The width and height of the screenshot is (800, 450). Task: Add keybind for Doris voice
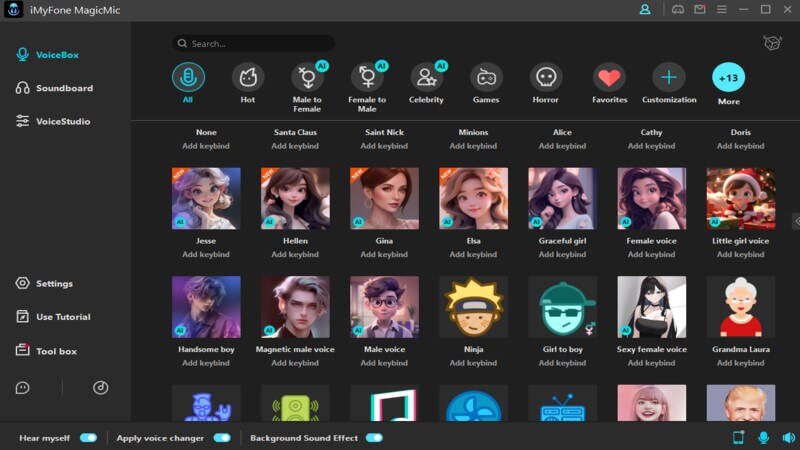pos(741,146)
